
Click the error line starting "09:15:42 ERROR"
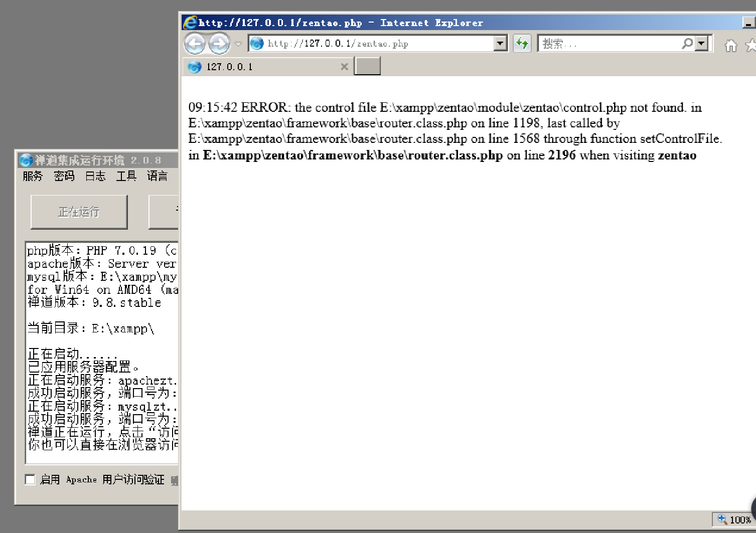pos(445,107)
